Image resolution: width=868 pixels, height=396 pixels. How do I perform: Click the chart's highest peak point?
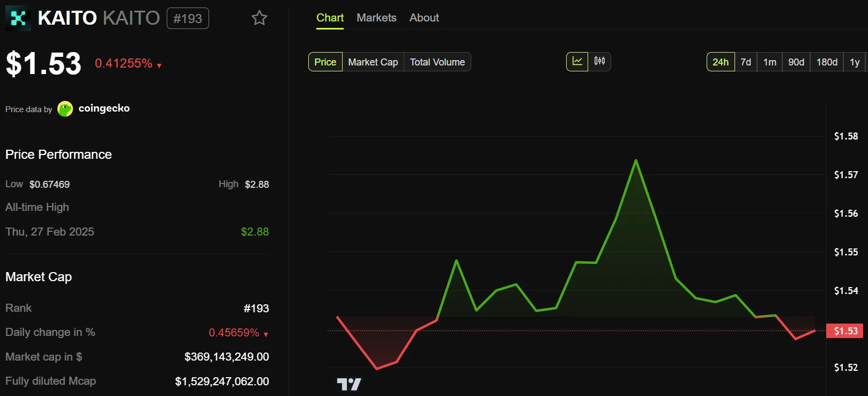[636, 160]
